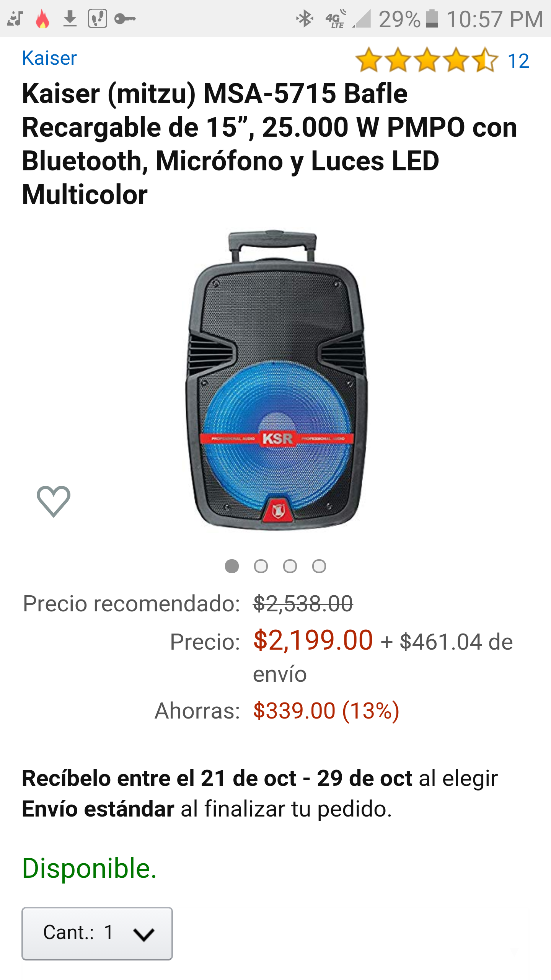Add product to wishlist with heart icon
This screenshot has height=980, width=551.
[54, 501]
